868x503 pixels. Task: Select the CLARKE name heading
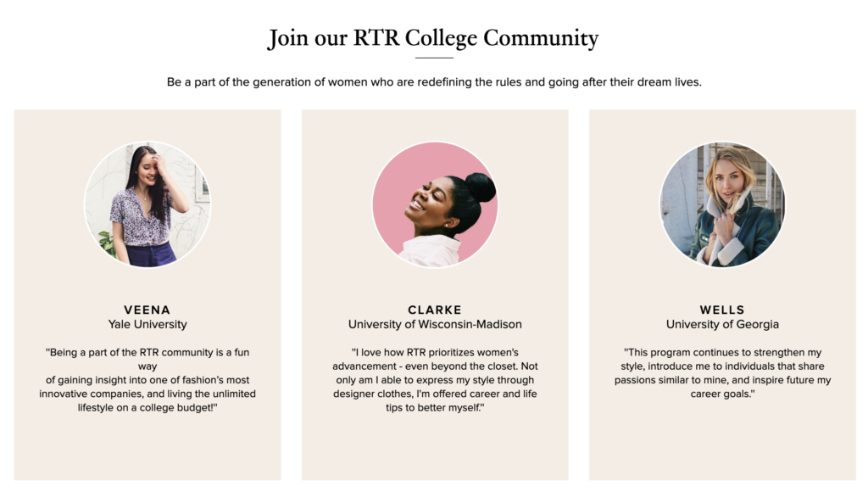[435, 310]
